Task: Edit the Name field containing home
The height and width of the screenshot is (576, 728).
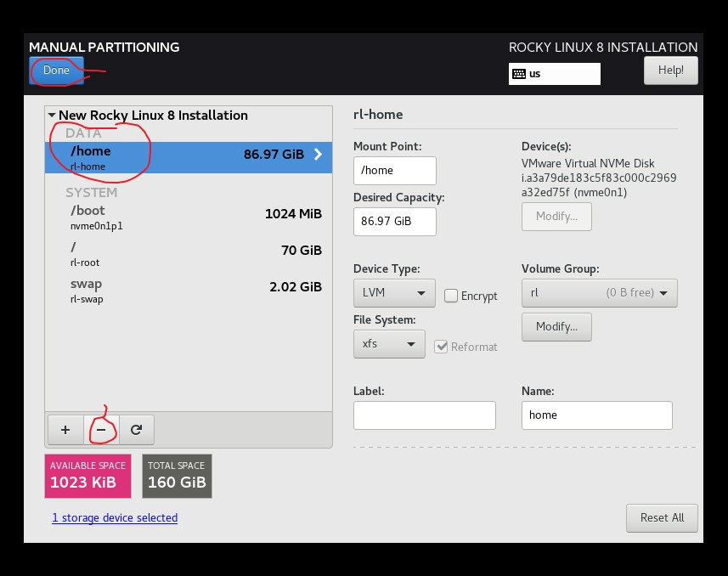Action: click(596, 415)
